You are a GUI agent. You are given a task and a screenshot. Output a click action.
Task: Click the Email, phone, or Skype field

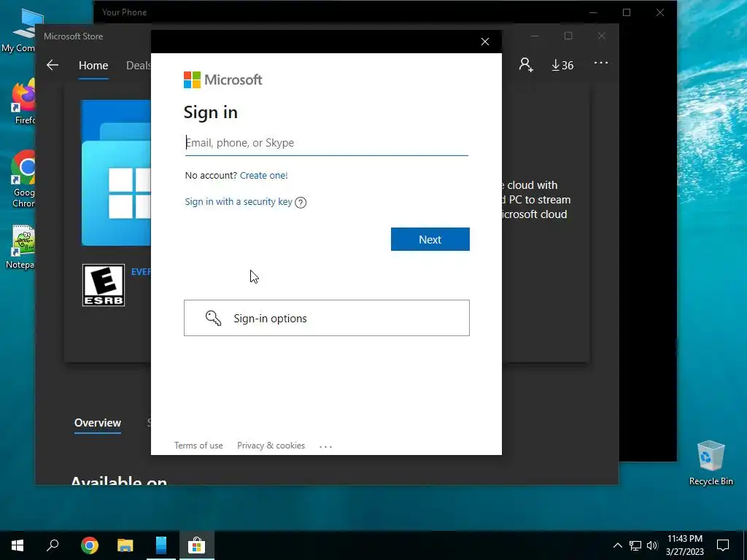(x=326, y=143)
